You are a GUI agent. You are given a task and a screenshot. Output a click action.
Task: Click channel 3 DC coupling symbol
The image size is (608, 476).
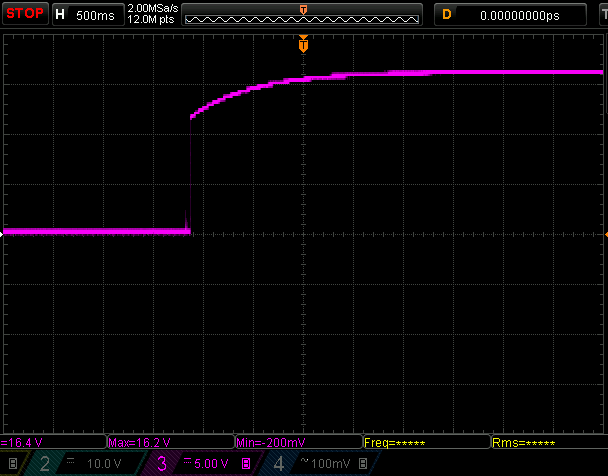point(188,460)
